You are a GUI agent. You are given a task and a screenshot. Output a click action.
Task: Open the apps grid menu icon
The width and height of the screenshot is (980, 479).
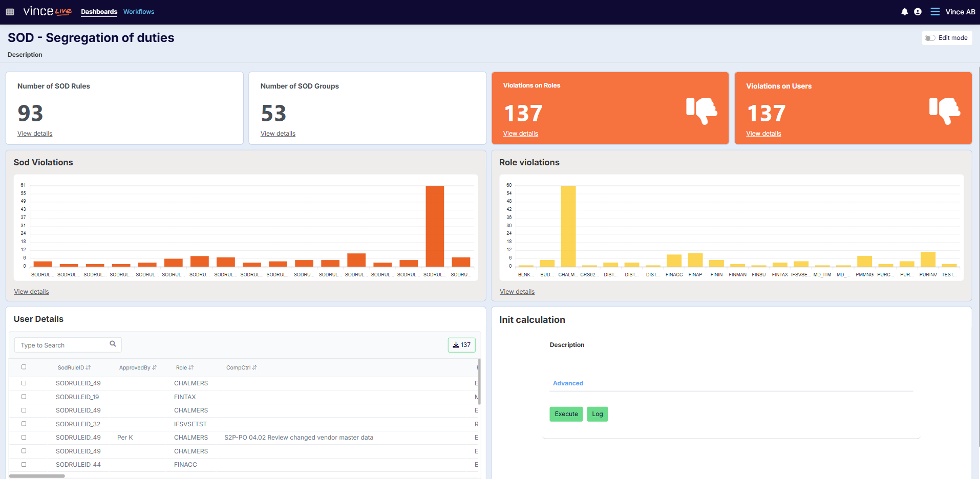point(10,12)
